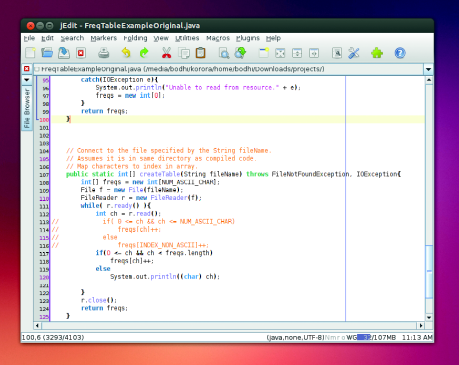Click the horizontal scrollbar right arrow
459x365 pixels.
pyautogui.click(x=421, y=325)
